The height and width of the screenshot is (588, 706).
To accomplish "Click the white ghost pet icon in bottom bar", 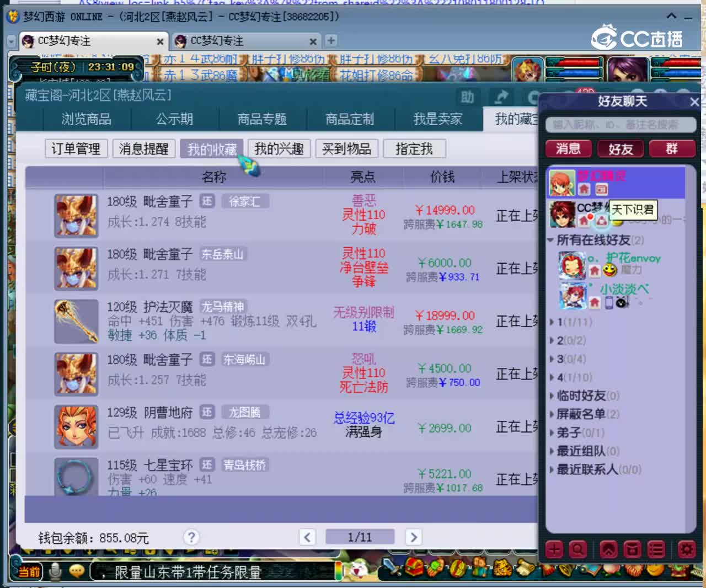I will (360, 568).
